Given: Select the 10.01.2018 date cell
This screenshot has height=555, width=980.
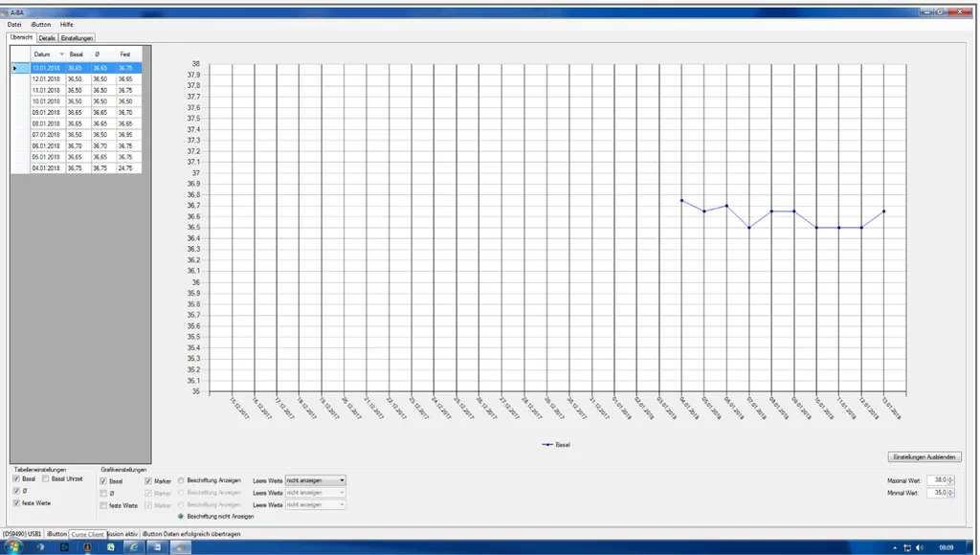Looking at the screenshot, I should pos(46,101).
